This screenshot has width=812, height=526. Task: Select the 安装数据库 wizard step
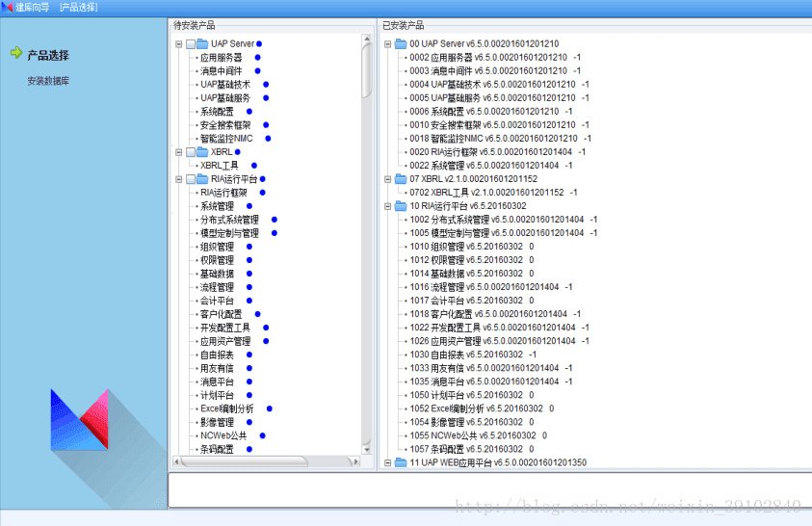(48, 81)
